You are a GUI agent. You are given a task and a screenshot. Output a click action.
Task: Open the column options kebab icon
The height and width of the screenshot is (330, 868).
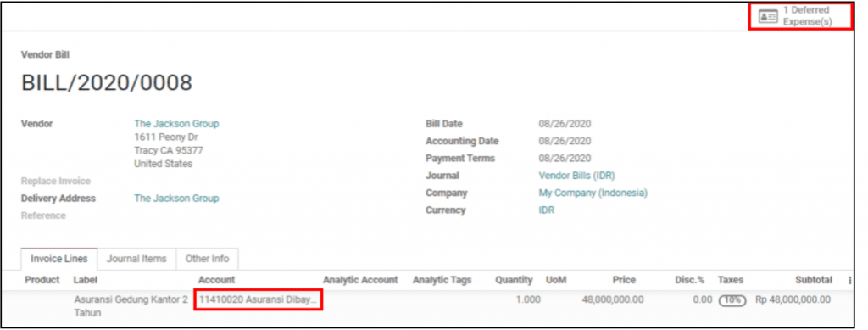pos(849,281)
